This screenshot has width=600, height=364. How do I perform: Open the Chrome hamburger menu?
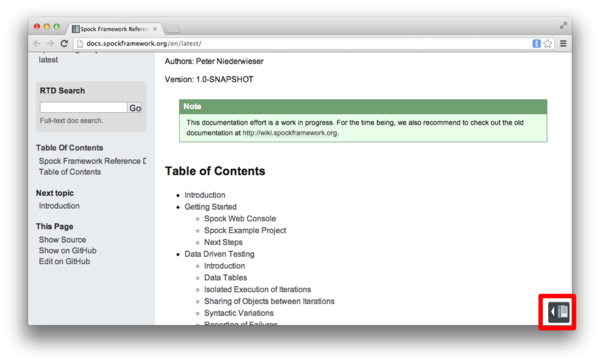point(563,44)
